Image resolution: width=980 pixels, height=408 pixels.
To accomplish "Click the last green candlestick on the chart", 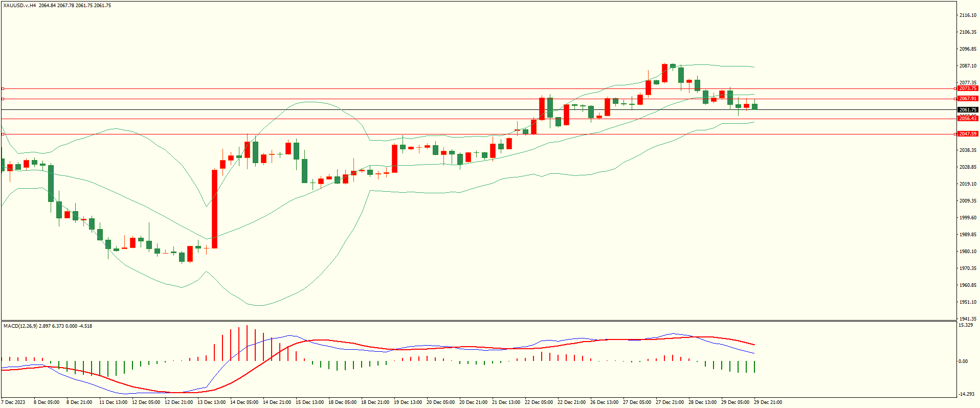I will coord(754,106).
